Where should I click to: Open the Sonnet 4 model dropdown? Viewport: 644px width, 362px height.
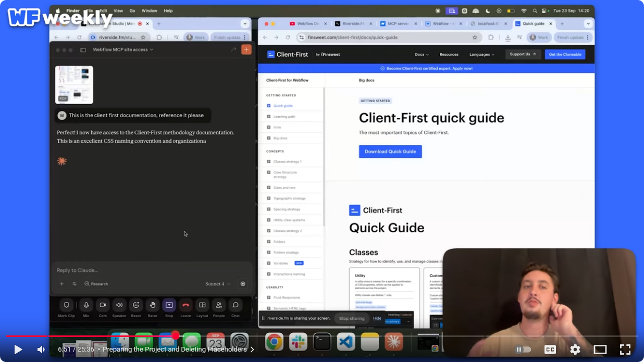[218, 284]
